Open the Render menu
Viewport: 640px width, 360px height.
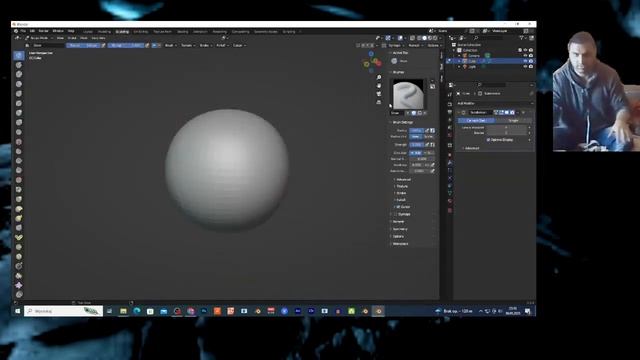[x=43, y=31]
